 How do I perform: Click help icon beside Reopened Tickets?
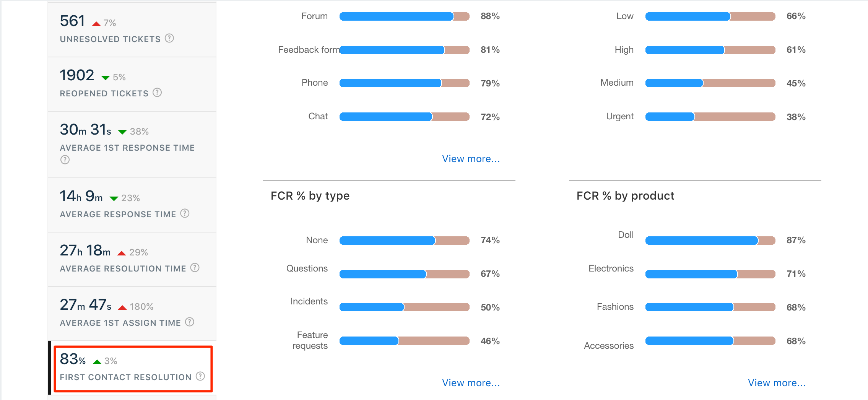pyautogui.click(x=157, y=93)
